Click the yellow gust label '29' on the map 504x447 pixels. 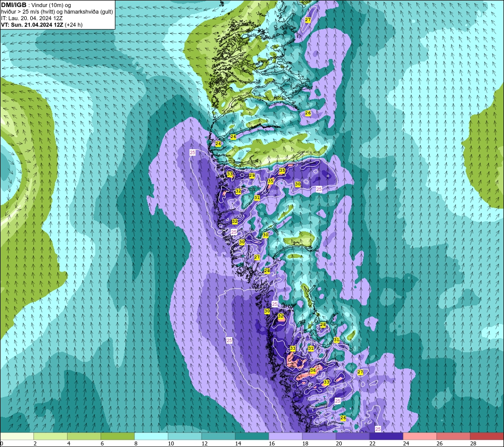[252, 175]
